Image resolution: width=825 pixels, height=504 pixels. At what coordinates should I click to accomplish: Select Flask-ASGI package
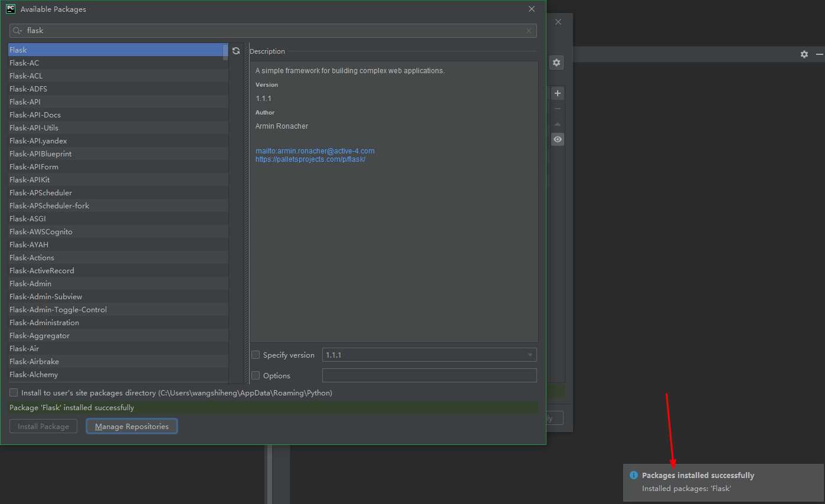pyautogui.click(x=118, y=219)
